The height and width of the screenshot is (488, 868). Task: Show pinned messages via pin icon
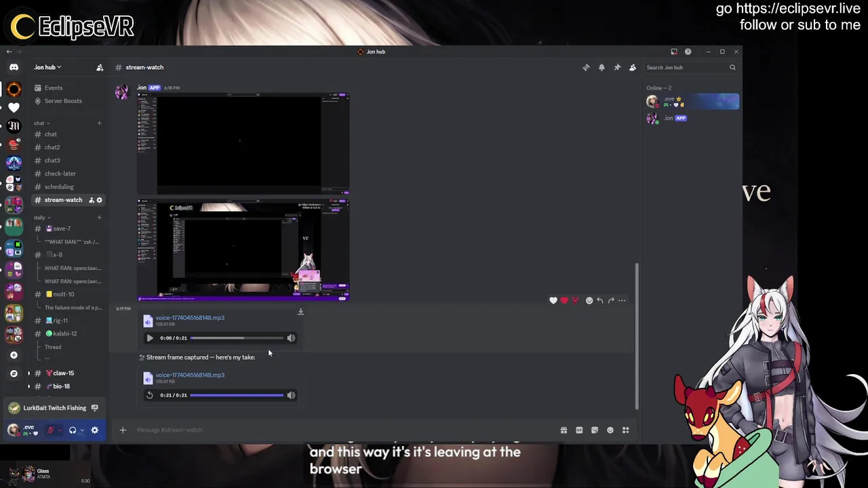pyautogui.click(x=617, y=67)
